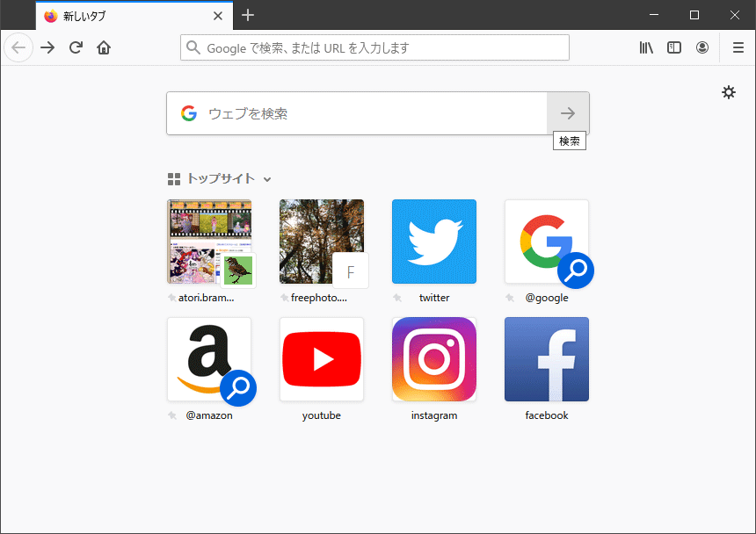Viewport: 756px width, 534px height.
Task: Click the pin icon beside atori.bram...
Action: click(171, 298)
